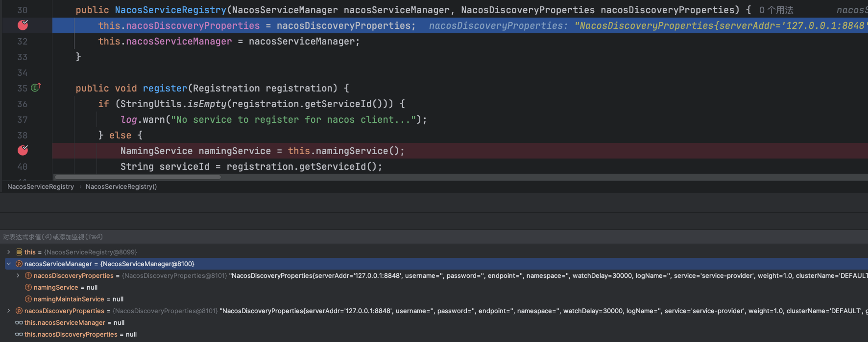
Task: Click the watch icon next to this.nacosServiceManager
Action: point(19,322)
